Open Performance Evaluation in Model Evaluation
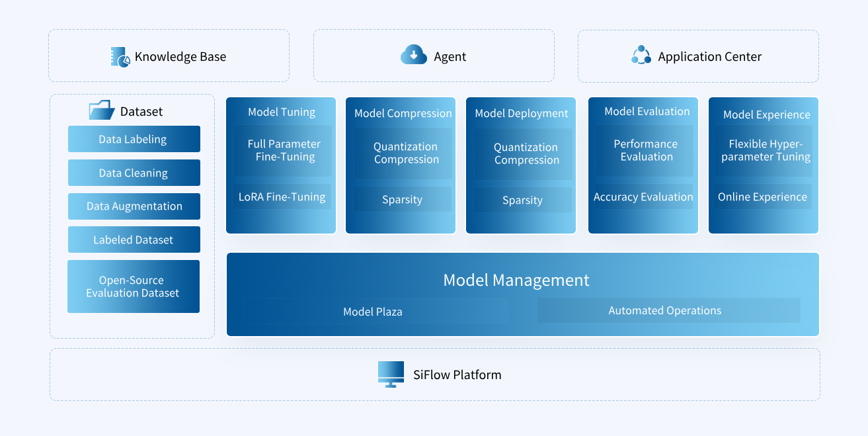 (645, 151)
